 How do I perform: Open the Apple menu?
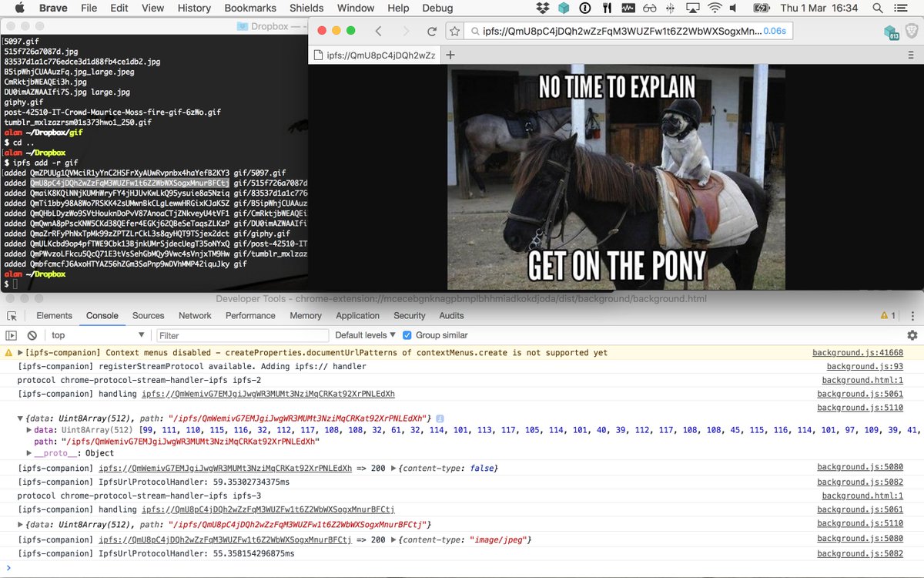[19, 8]
